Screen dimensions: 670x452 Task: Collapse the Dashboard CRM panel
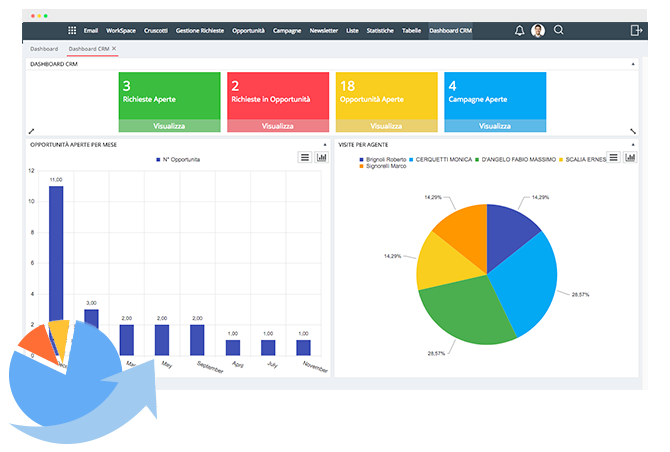[x=633, y=64]
